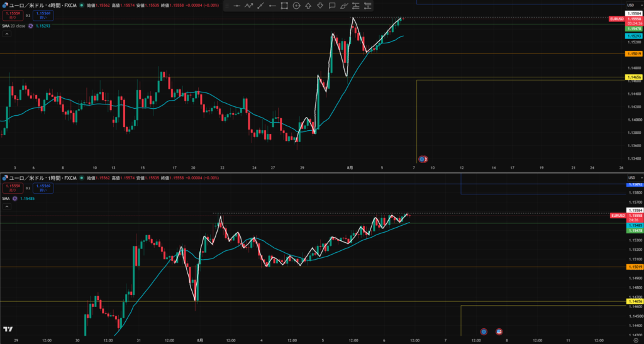644x344 pixels.
Task: Click the EURUSD price label on 4-hour axis
Action: pyautogui.click(x=618, y=19)
